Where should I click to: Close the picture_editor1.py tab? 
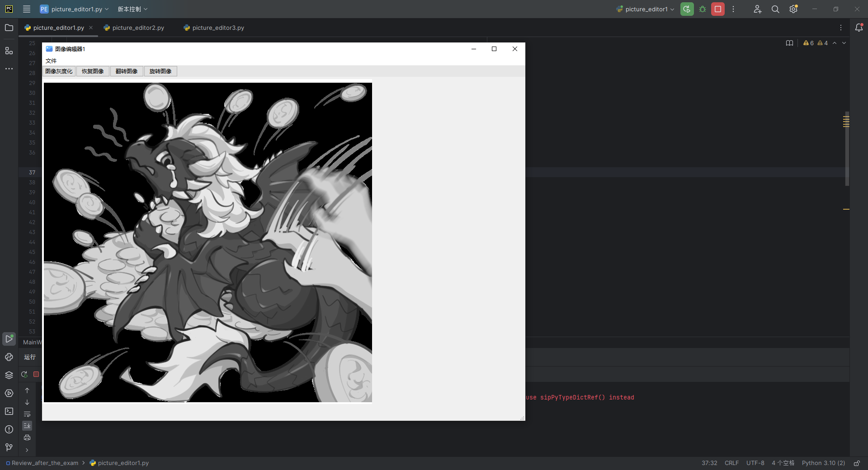click(x=91, y=28)
